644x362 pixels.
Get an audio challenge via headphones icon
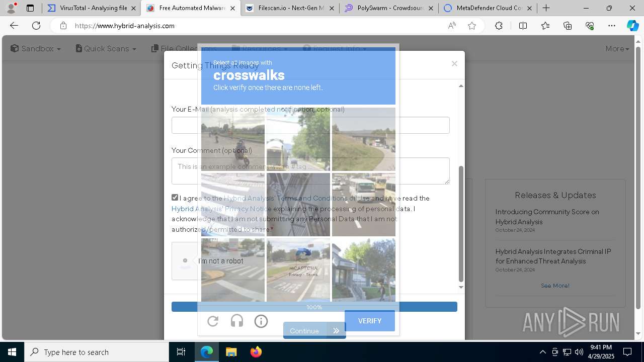(237, 321)
